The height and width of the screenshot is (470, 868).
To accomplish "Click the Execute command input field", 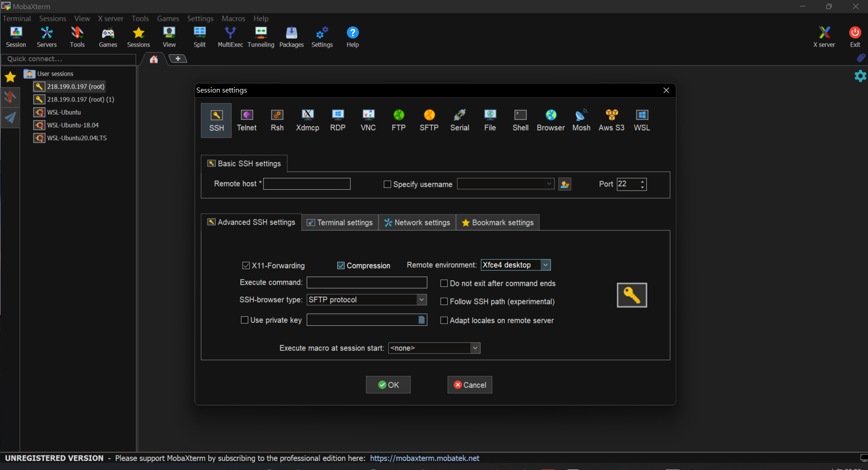I will pos(367,282).
